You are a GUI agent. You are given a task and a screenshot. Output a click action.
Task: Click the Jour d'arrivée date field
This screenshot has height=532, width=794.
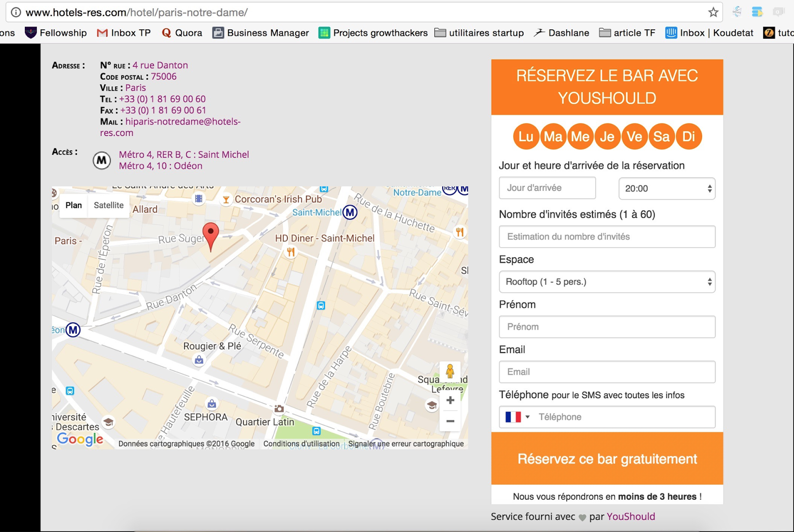point(547,188)
